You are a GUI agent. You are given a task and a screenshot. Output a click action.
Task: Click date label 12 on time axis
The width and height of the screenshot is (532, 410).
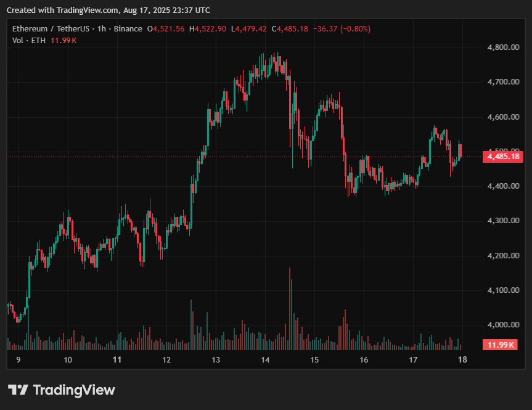point(166,360)
